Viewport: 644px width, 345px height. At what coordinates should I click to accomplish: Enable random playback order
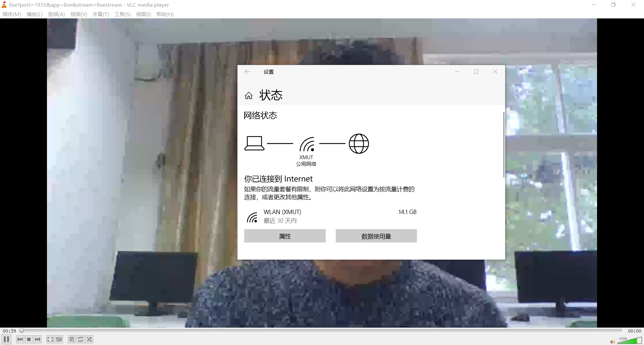point(89,339)
